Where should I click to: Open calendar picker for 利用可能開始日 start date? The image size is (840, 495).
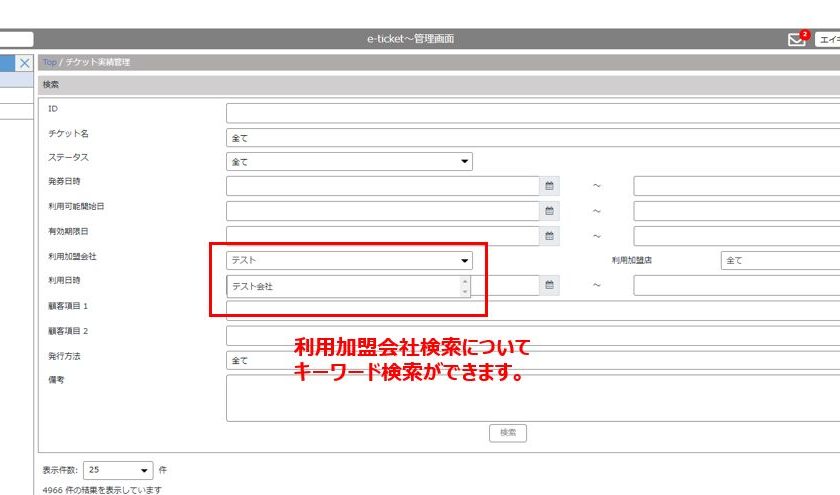coord(549,211)
